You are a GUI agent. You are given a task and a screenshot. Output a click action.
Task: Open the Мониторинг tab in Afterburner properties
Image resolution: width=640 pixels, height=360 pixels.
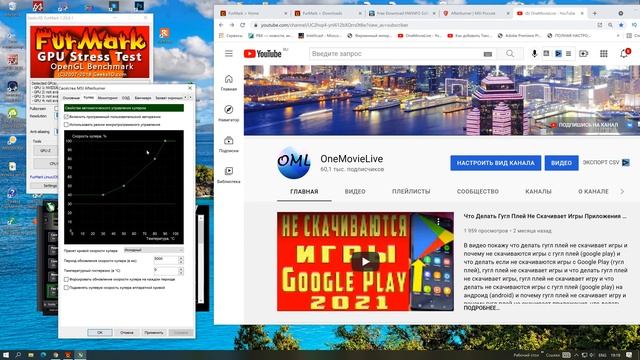point(108,98)
